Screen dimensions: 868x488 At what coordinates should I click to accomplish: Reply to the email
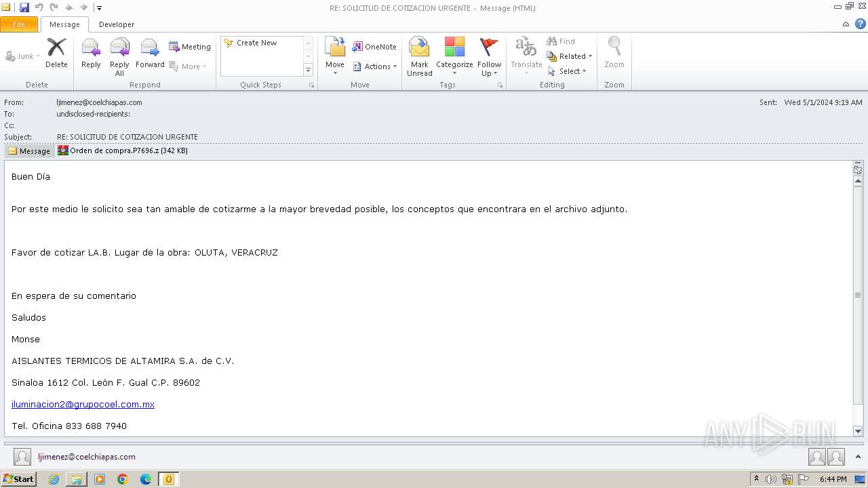(x=91, y=54)
